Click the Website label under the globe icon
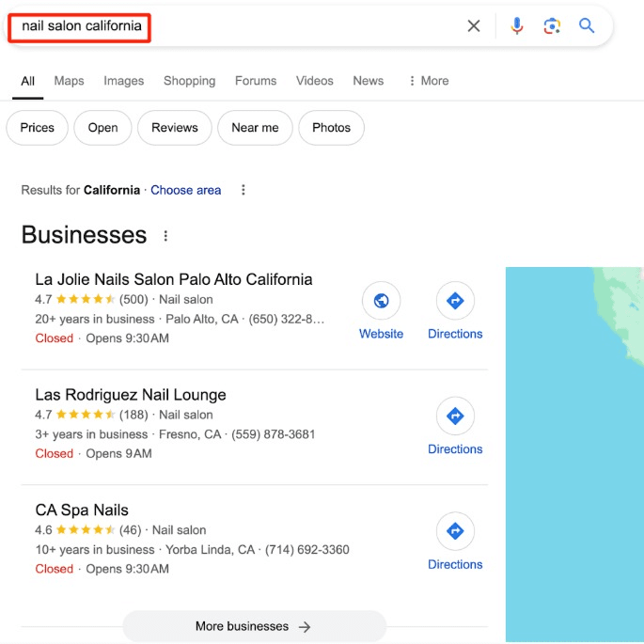644x644 pixels. point(381,334)
